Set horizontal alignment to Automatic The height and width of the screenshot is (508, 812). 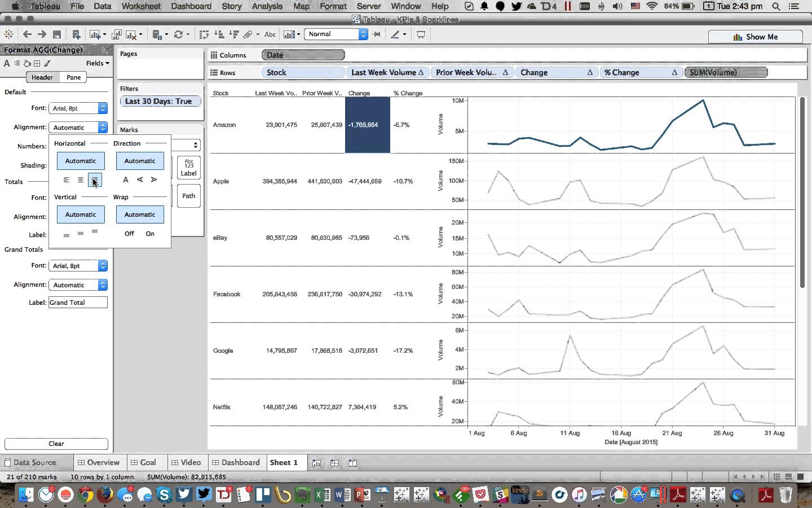[x=81, y=161]
